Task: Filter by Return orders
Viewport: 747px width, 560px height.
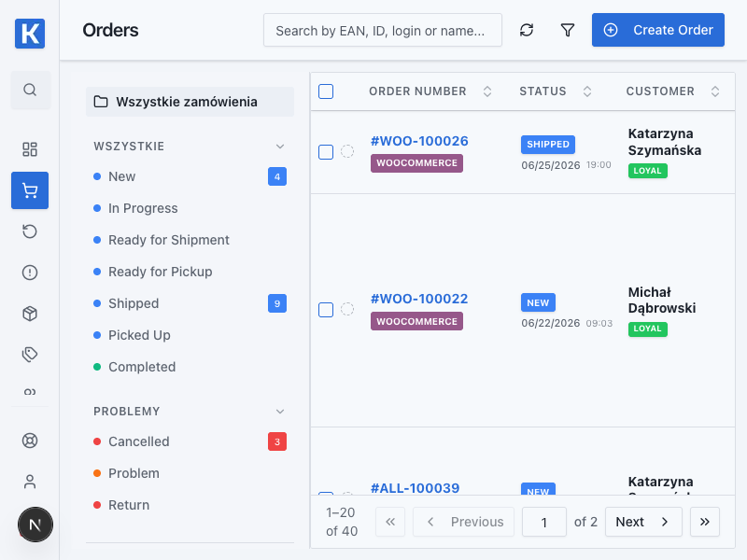Action: click(x=190, y=505)
